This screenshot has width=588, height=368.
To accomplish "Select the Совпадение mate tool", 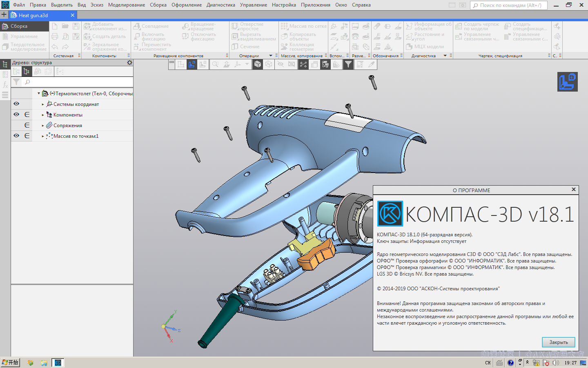I will 156,26.
